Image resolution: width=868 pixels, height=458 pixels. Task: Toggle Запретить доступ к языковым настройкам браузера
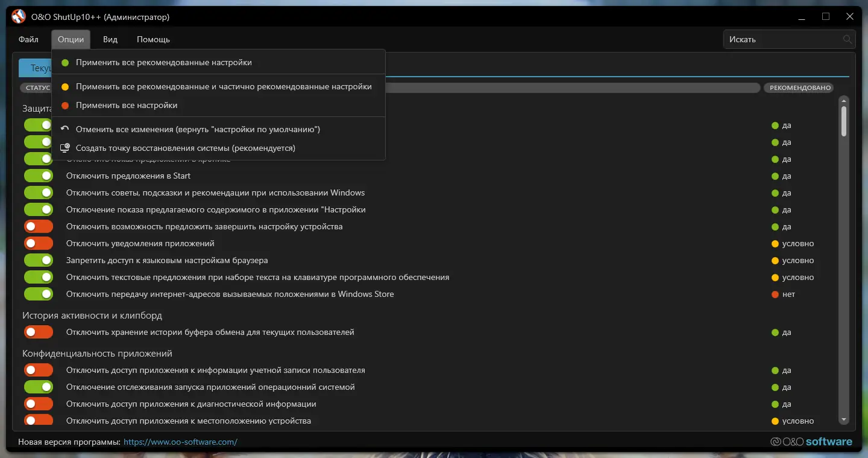[x=39, y=261]
